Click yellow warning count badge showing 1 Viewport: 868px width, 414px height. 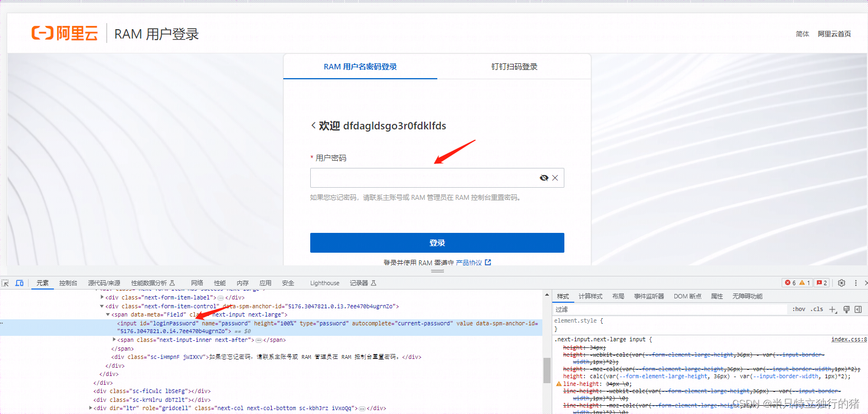805,283
